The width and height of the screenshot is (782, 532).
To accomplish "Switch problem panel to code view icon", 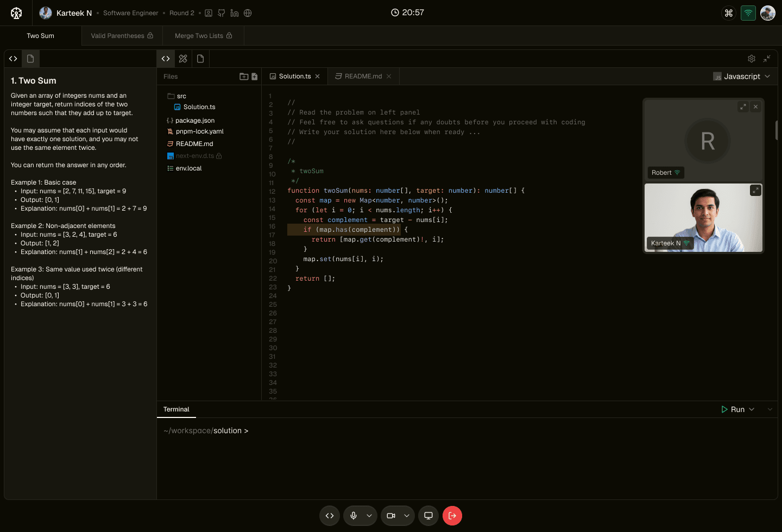I will pyautogui.click(x=13, y=59).
